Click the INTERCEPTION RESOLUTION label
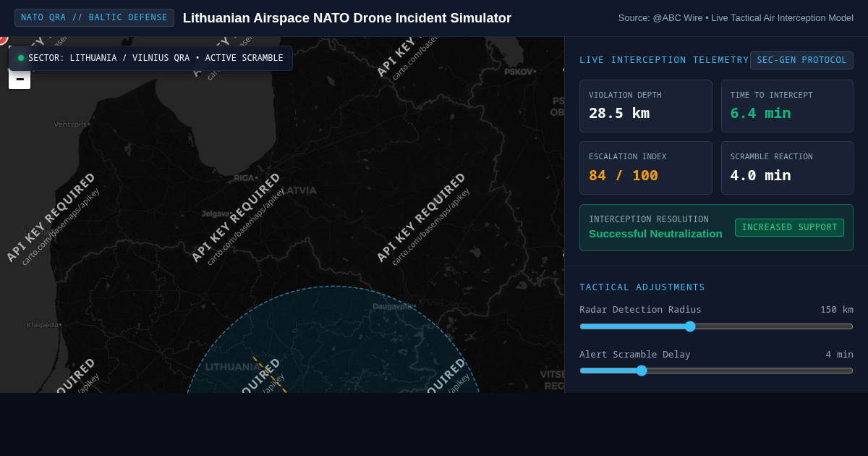This screenshot has width=868, height=456. pos(649,219)
